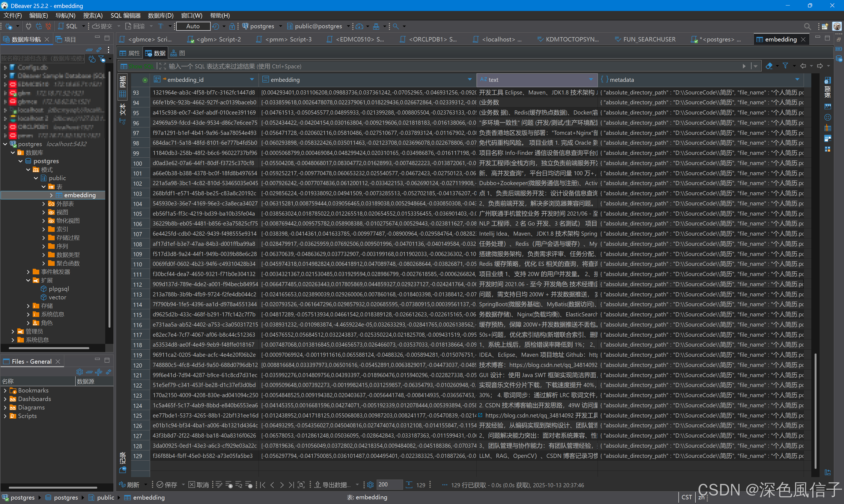Expand the 外部表 tree node
844x504 pixels.
click(x=43, y=204)
